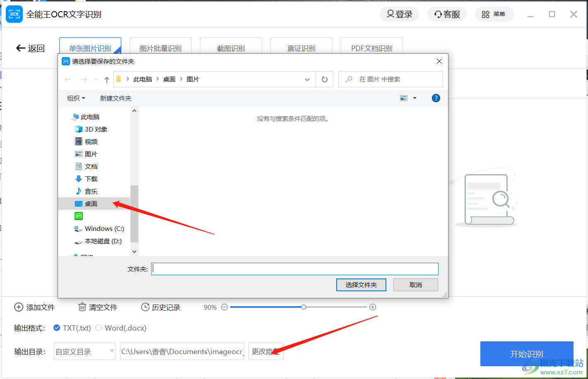Click 清空文件 trash icon
Screen dimensions: 588x379
[82, 307]
